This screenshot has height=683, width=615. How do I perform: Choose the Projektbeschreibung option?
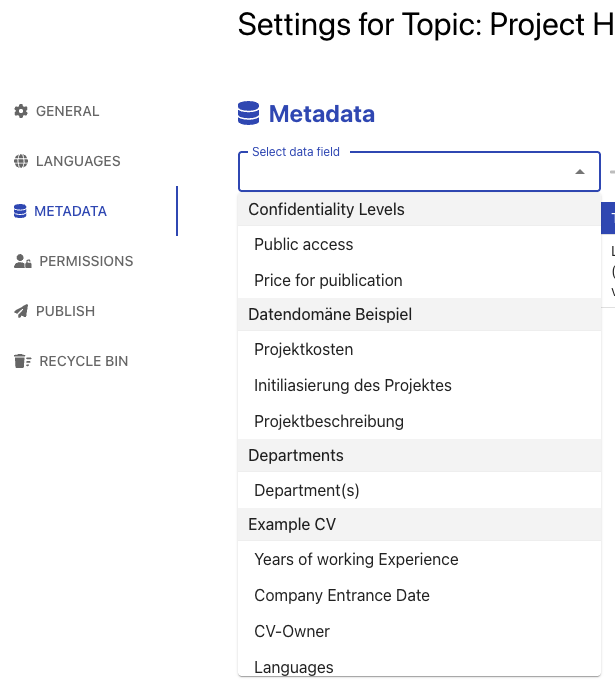(328, 421)
